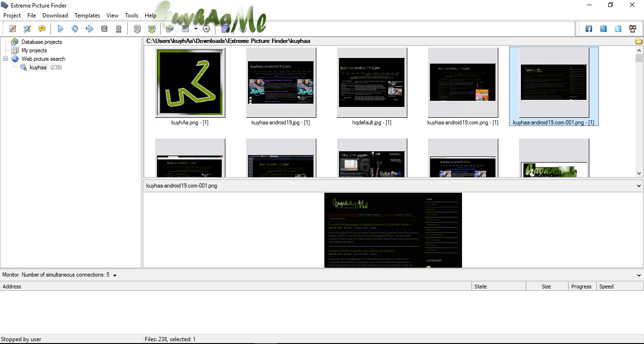This screenshot has height=344, width=644.
Task: Select kuyhaa-android19.jpg thumbnail
Action: (x=281, y=82)
